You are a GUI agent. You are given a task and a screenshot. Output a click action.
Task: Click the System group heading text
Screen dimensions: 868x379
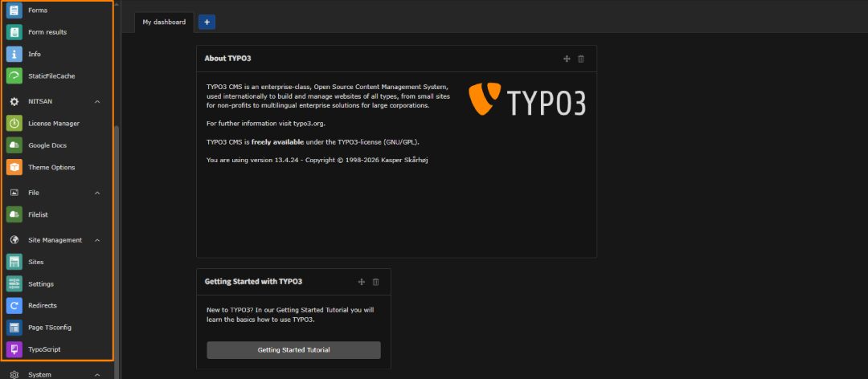40,374
